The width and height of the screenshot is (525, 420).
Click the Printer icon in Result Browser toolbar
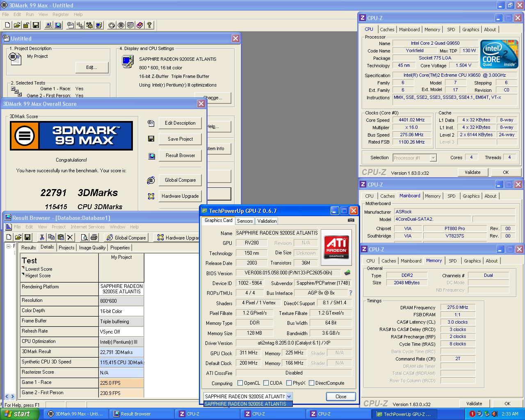pyautogui.click(x=94, y=237)
